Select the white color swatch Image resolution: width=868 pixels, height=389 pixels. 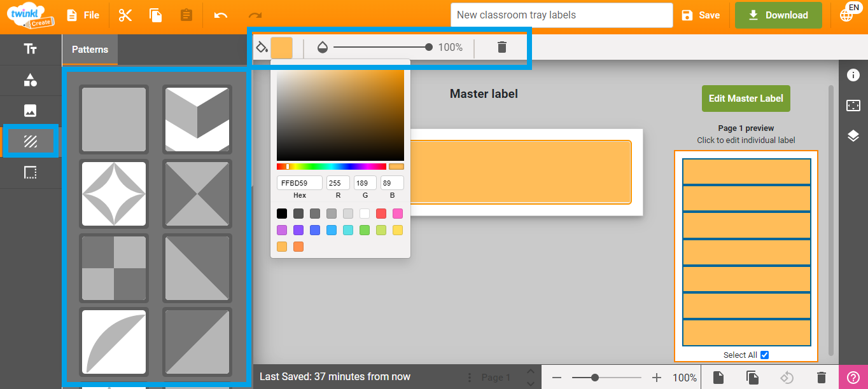(x=365, y=214)
